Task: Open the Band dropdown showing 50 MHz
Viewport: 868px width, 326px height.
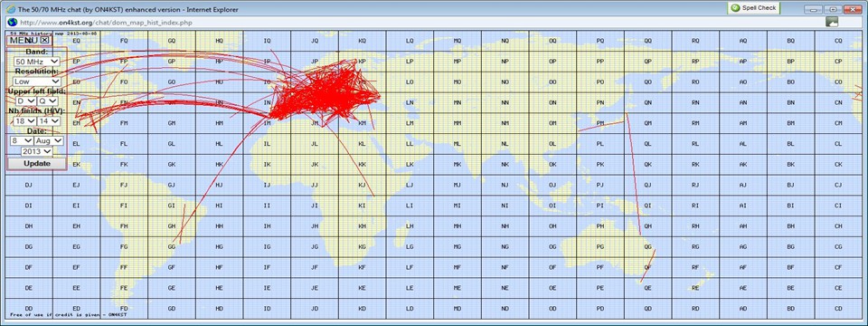Action: 37,62
